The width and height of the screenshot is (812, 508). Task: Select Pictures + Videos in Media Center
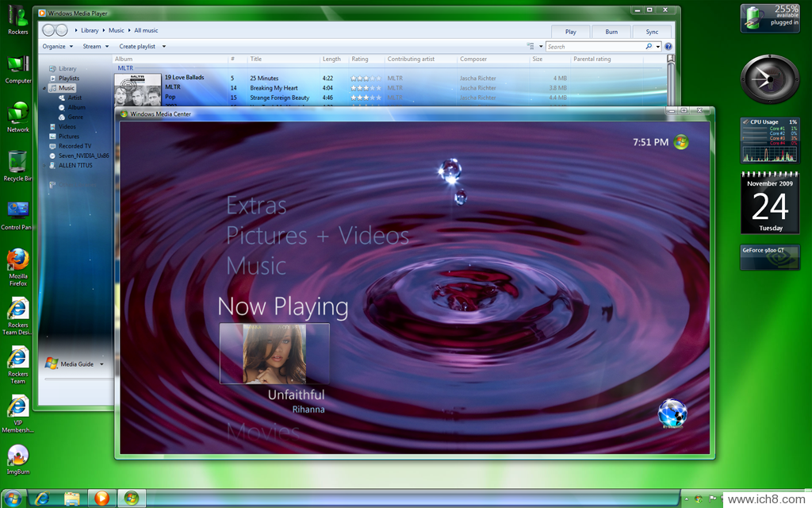[x=317, y=236]
